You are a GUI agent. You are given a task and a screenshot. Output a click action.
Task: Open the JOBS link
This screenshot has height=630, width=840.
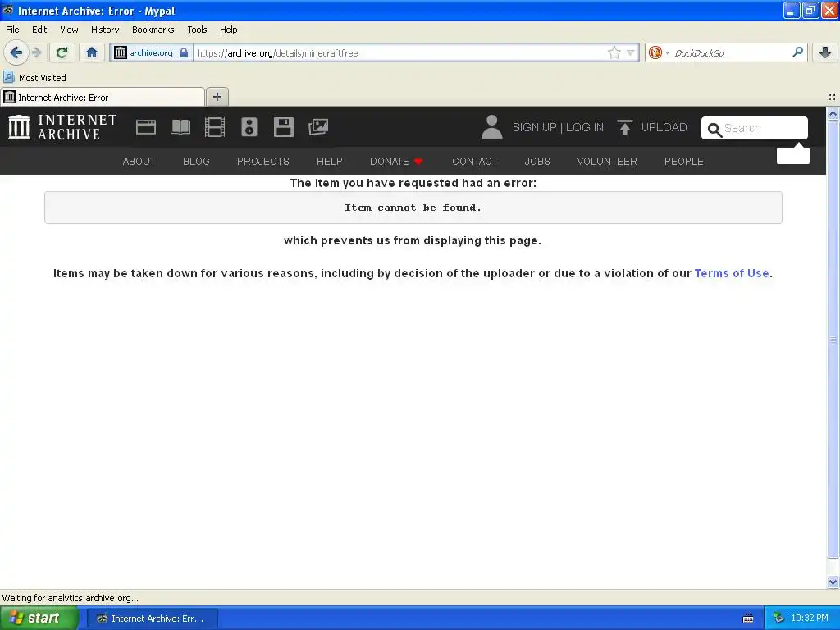[537, 162]
